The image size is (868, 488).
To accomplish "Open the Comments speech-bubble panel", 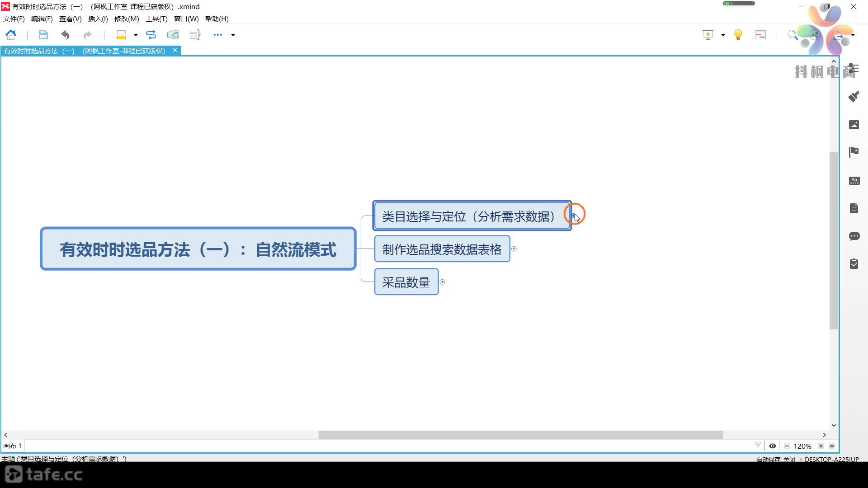I will (x=854, y=236).
